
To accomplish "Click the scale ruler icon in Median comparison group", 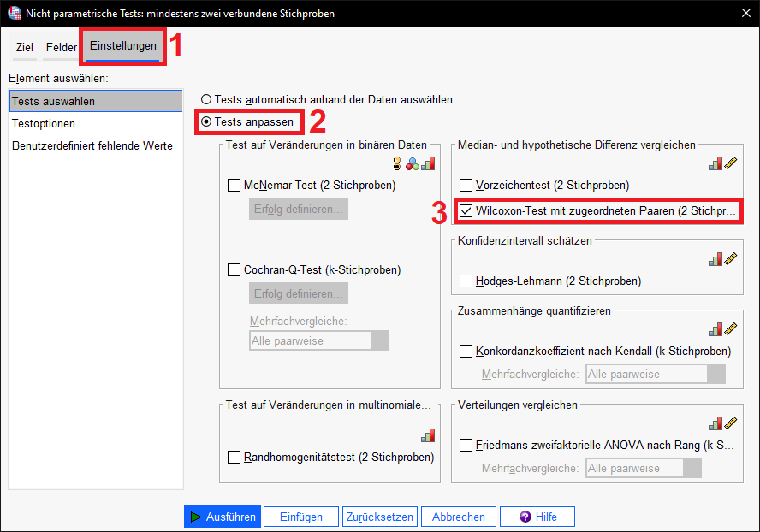I will pos(730,163).
